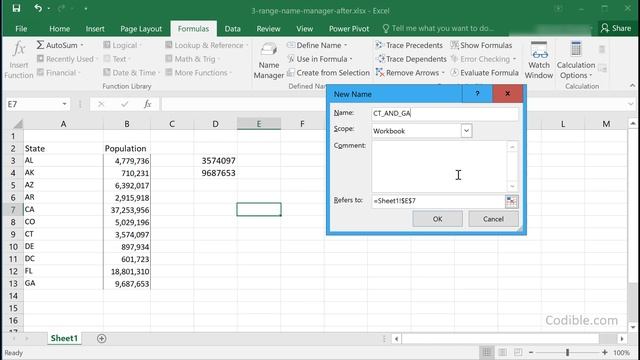Collapse the ribbon with the chevron
Image resolution: width=640 pixels, height=360 pixels.
point(632,85)
